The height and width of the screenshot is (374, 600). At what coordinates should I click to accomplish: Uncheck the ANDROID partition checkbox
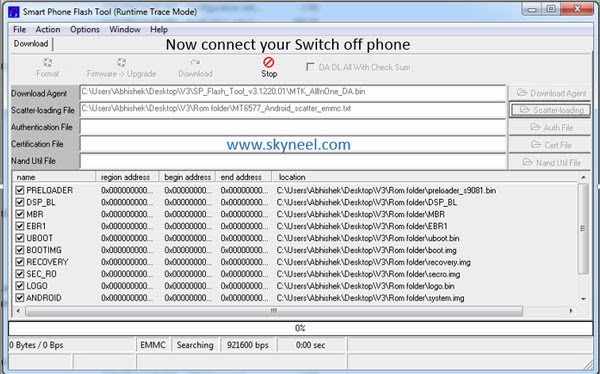click(x=20, y=297)
